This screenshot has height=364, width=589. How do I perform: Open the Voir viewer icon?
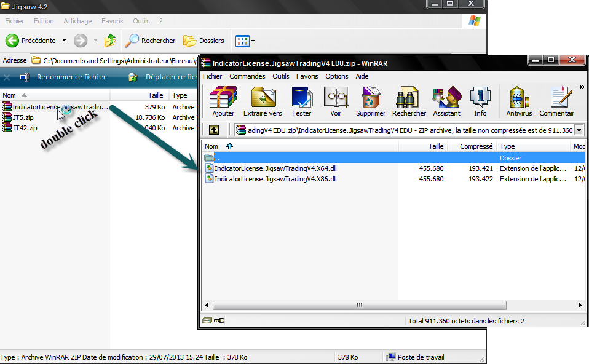(x=336, y=101)
